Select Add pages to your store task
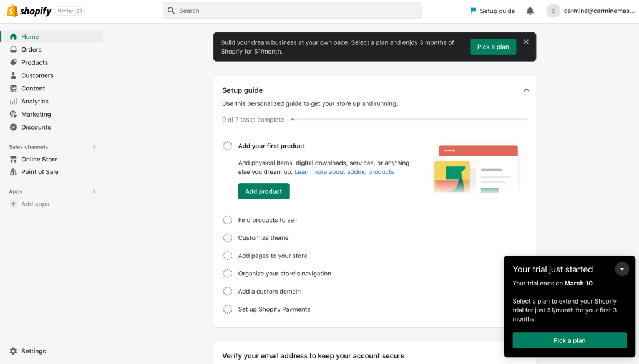 (273, 256)
